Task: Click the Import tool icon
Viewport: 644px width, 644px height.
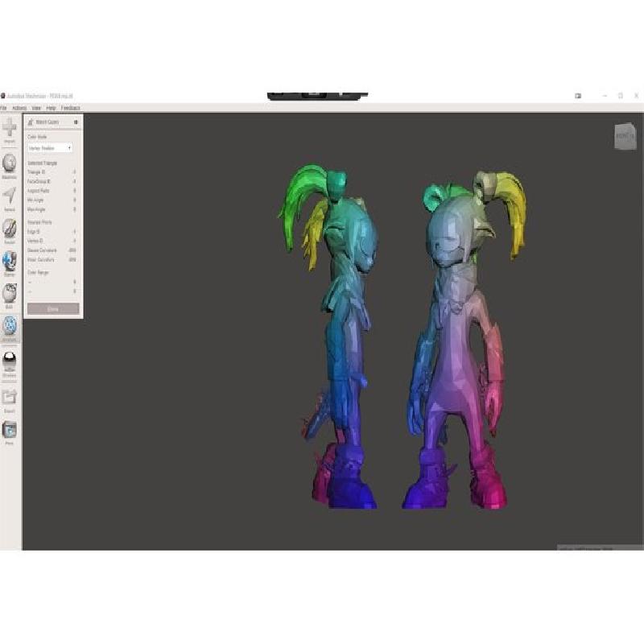Action: (10, 128)
